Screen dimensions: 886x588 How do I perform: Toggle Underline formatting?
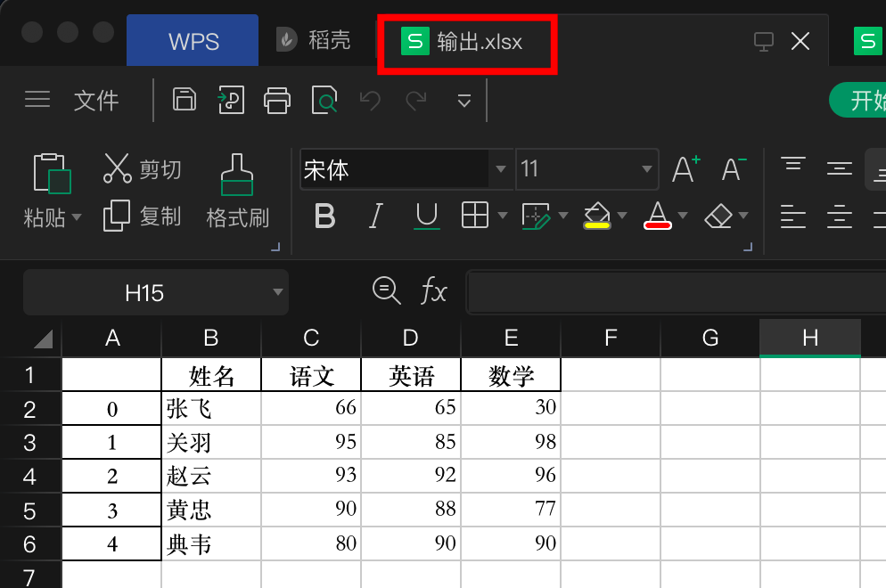point(427,216)
